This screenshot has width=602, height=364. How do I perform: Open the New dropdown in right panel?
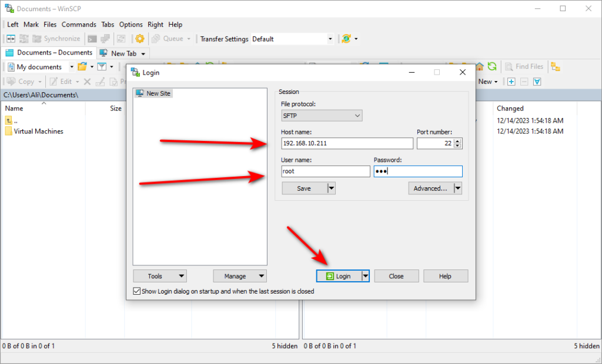click(x=488, y=82)
